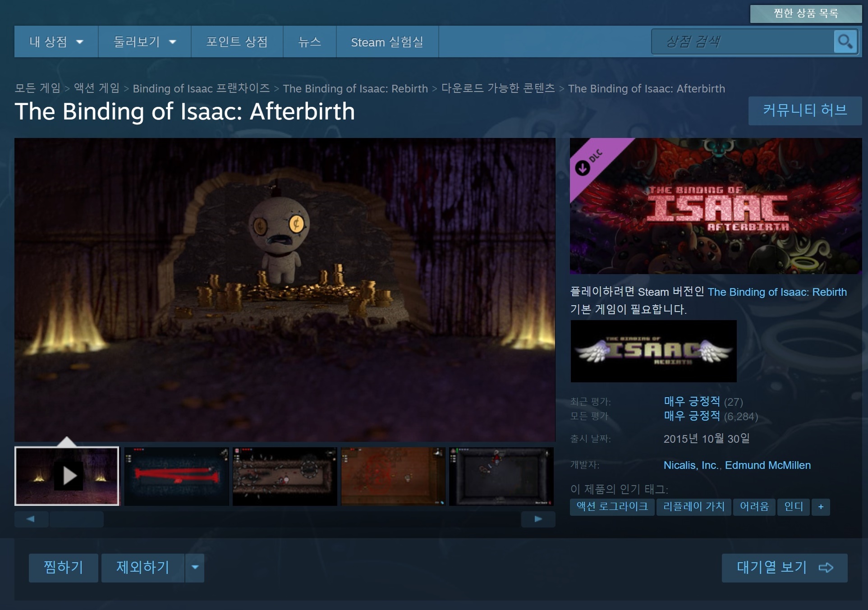Click the 대기열 보기 queue button
The image size is (868, 610).
click(785, 568)
